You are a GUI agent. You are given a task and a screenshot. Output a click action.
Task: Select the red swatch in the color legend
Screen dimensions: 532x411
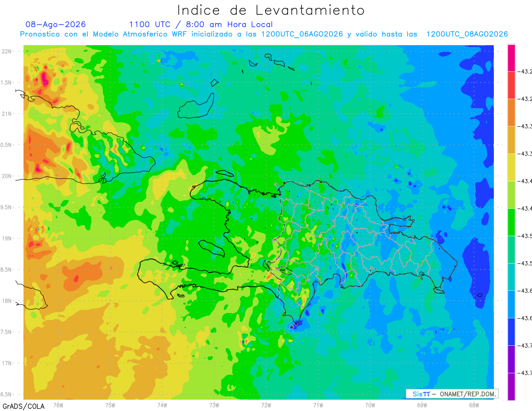[x=511, y=85]
